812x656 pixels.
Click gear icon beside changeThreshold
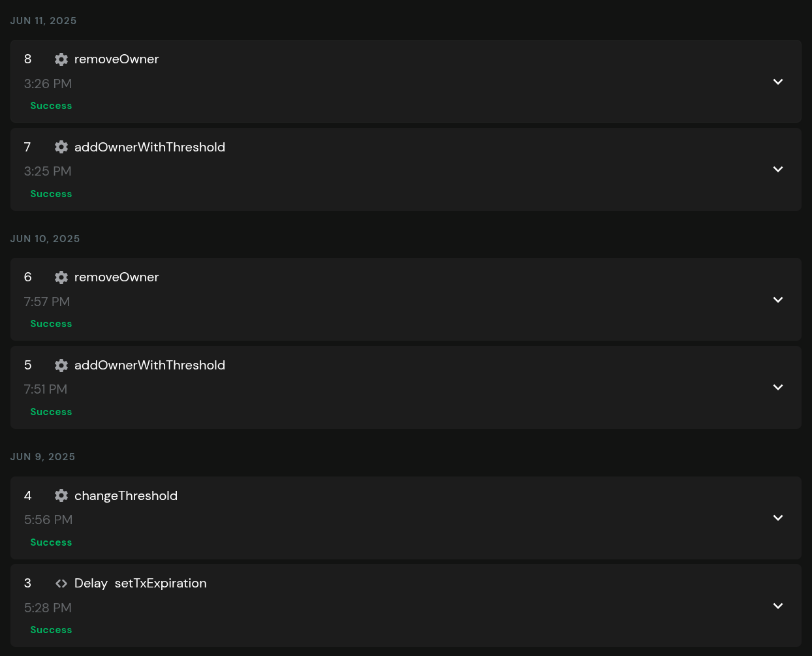(x=61, y=495)
